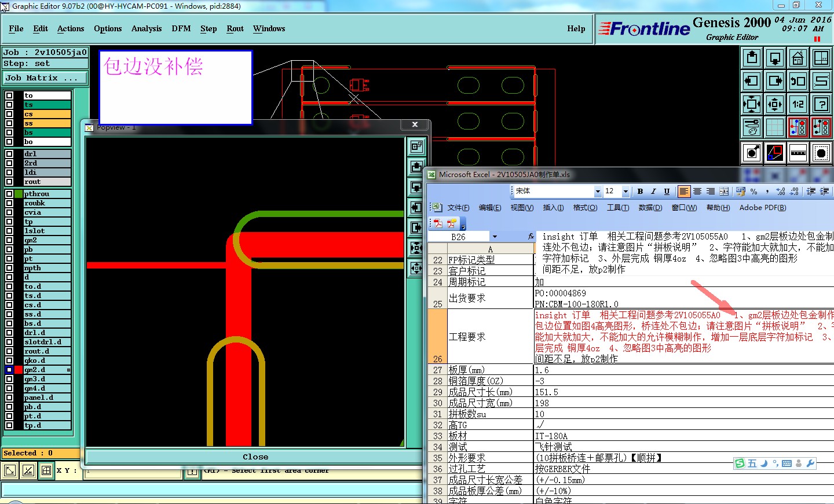Toggle checkbox for layer 'gm2'
The image size is (834, 504).
coord(9,240)
